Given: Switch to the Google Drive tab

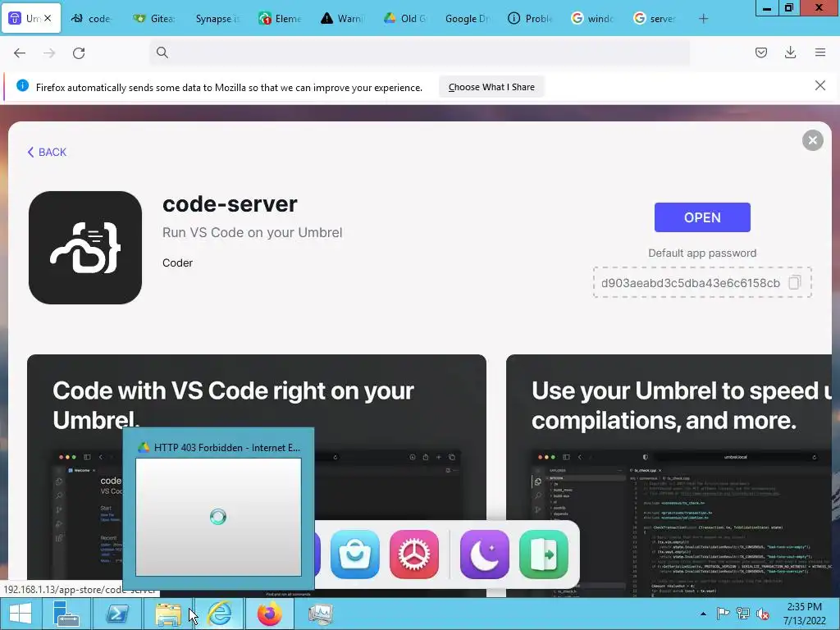Looking at the screenshot, I should pos(467,19).
